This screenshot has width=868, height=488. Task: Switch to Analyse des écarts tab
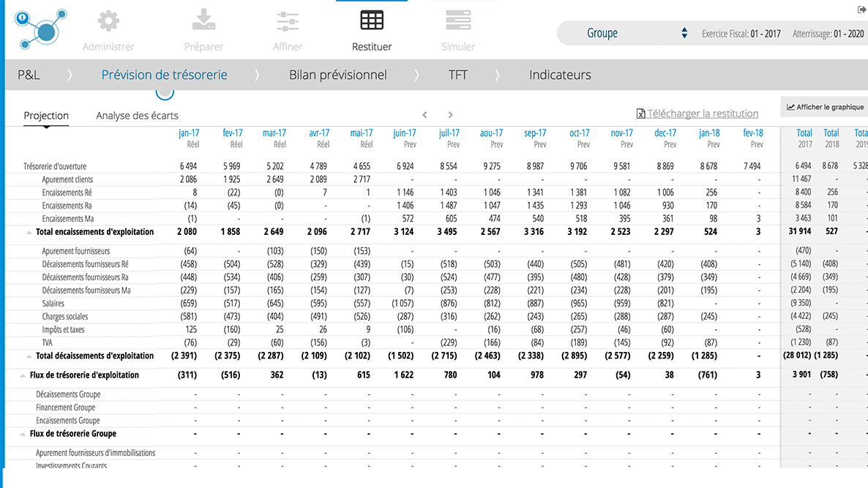tap(137, 116)
